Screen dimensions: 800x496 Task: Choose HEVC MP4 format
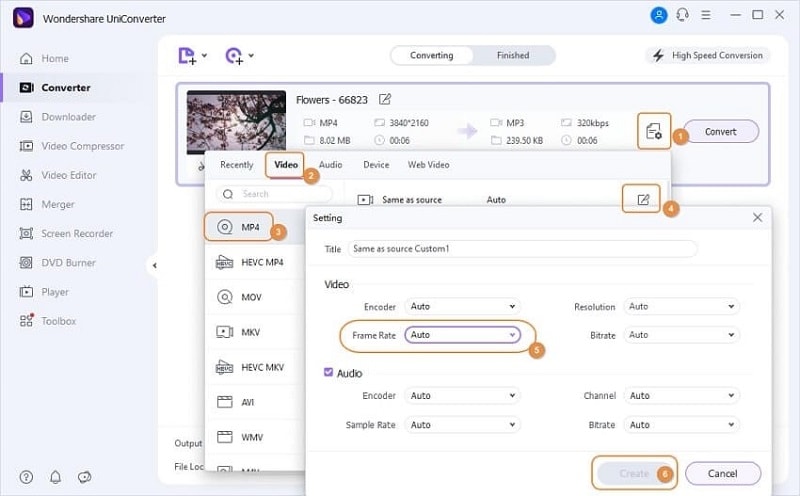click(255, 262)
